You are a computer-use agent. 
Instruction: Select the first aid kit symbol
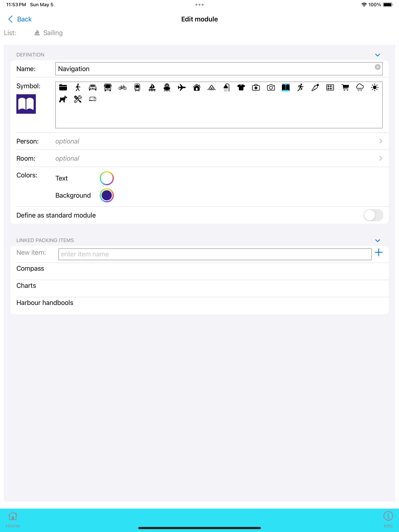click(x=256, y=87)
